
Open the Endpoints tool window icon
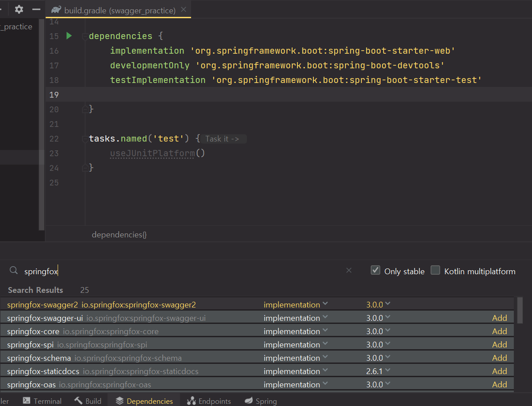pos(208,401)
